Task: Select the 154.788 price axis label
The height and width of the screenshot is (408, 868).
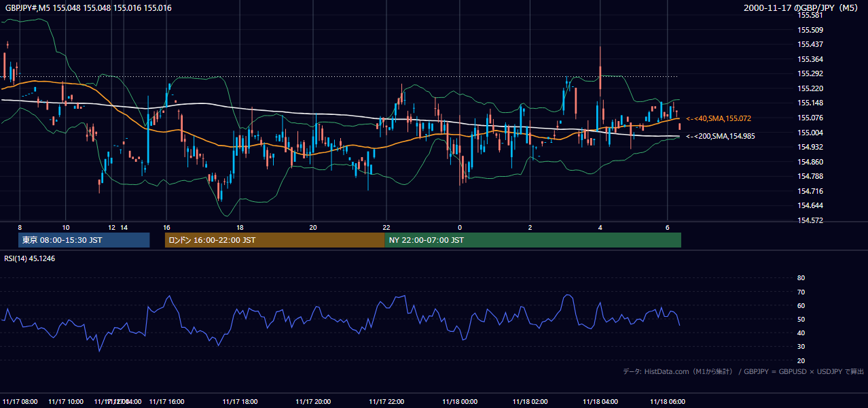Action: point(810,177)
